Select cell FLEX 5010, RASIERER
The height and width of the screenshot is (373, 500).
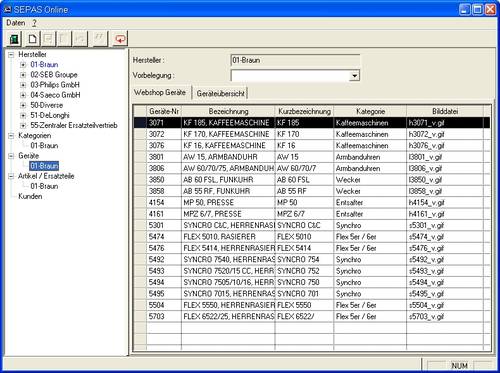228,237
